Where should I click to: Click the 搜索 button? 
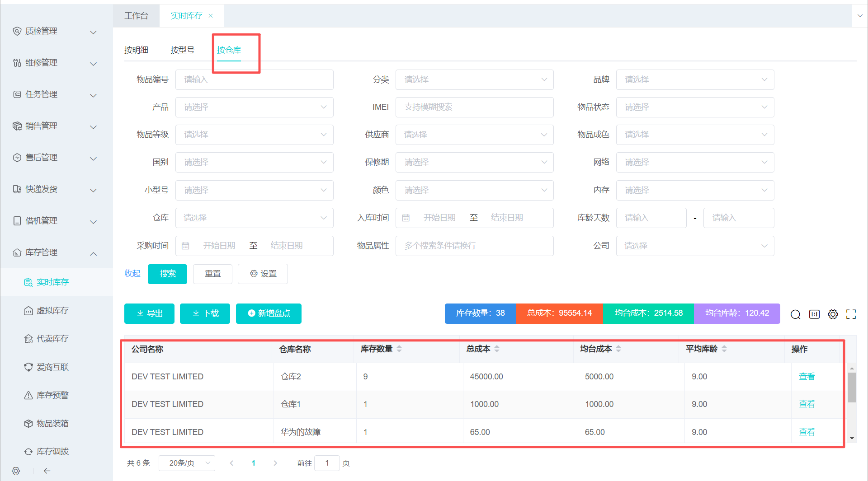(167, 274)
